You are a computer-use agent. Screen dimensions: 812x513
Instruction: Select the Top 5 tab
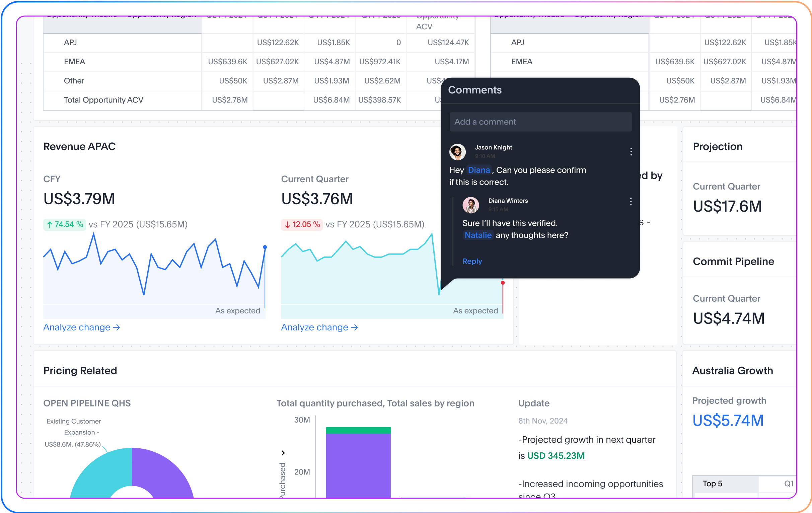(x=712, y=484)
